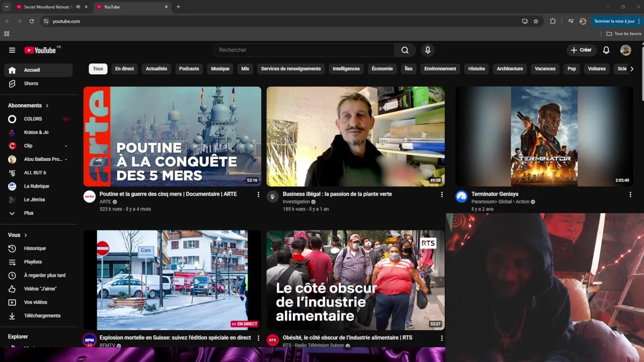Click the search magnifier button
Image resolution: width=644 pixels, height=362 pixels.
tap(405, 50)
